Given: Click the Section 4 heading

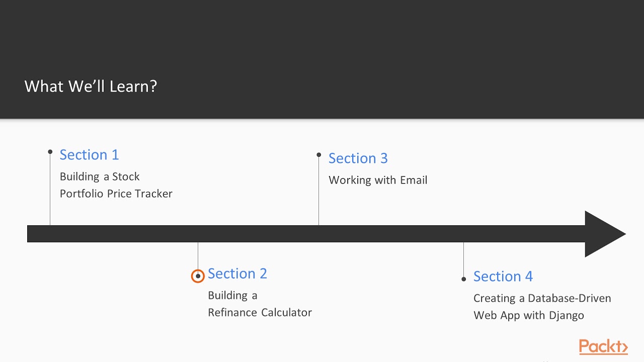Looking at the screenshot, I should [503, 277].
